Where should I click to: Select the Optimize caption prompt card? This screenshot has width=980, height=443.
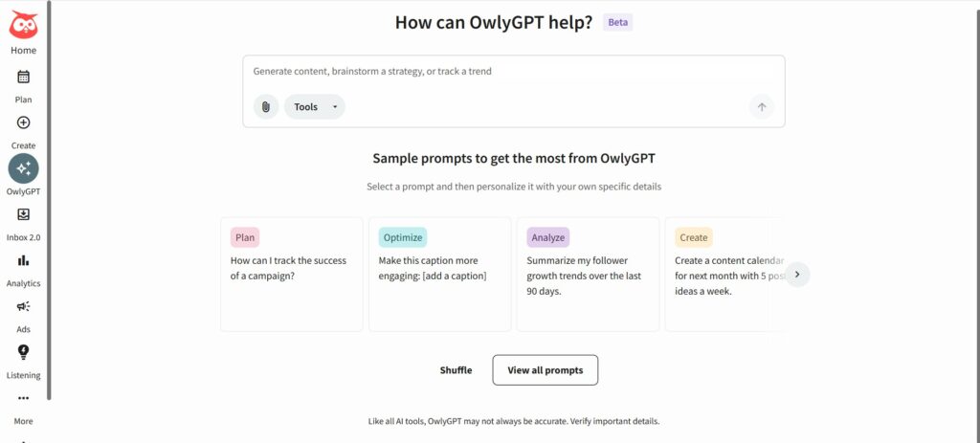coord(439,275)
